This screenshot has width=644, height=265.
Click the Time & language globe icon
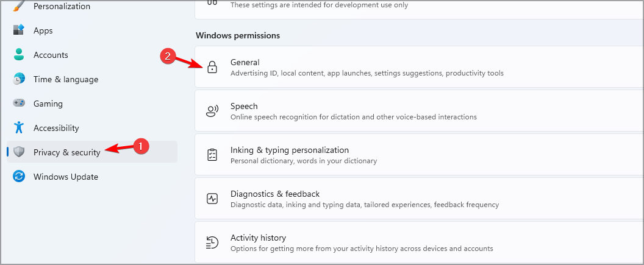[19, 79]
